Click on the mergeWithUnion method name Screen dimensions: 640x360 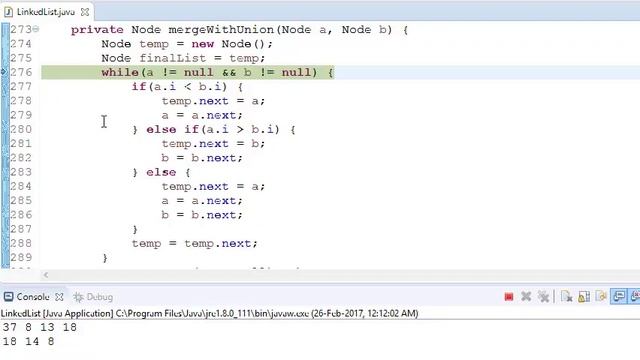coord(221,30)
